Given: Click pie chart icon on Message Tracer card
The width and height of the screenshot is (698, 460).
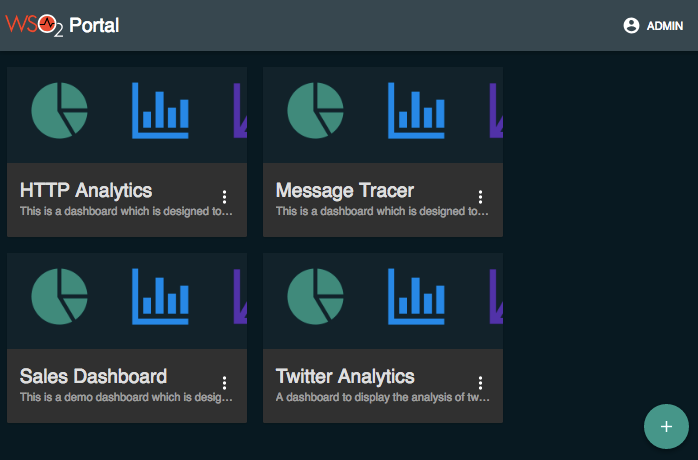Looking at the screenshot, I should 315,110.
